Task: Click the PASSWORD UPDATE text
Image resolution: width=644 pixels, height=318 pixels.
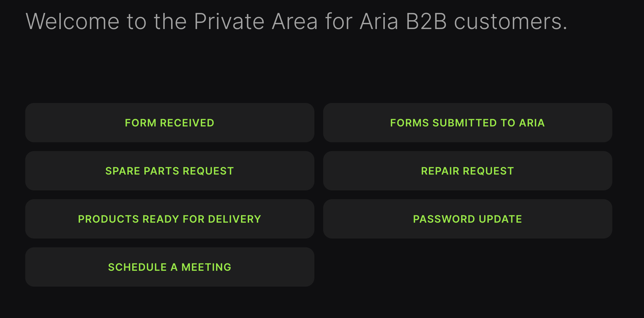Action: (468, 219)
